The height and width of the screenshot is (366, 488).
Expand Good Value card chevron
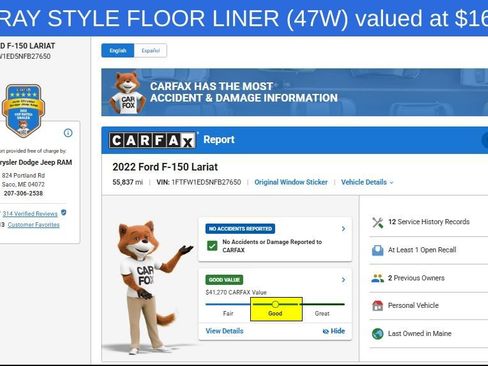(x=343, y=280)
